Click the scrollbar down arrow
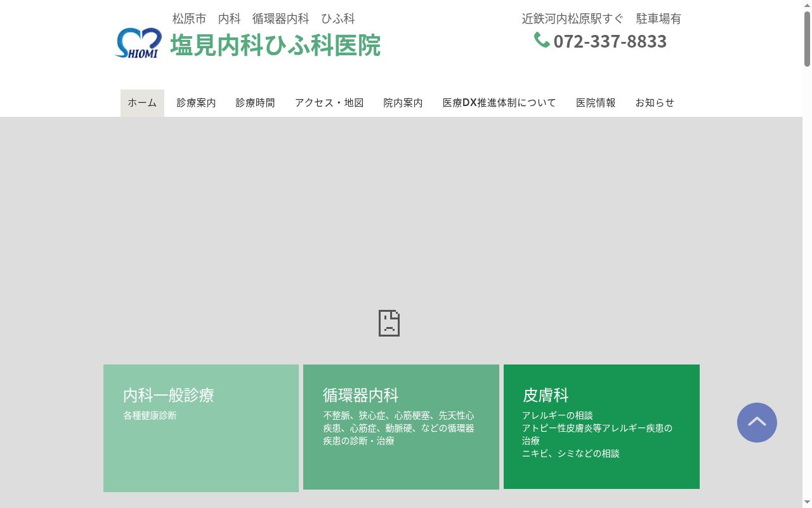 [x=807, y=503]
